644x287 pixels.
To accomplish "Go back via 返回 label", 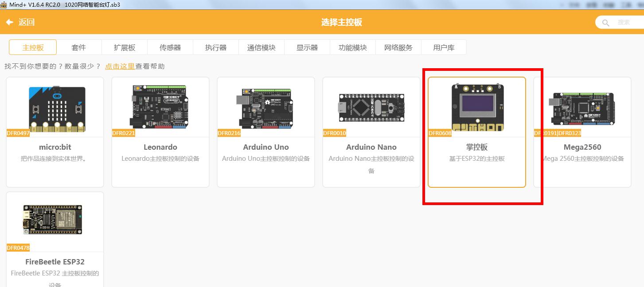I will coord(27,22).
